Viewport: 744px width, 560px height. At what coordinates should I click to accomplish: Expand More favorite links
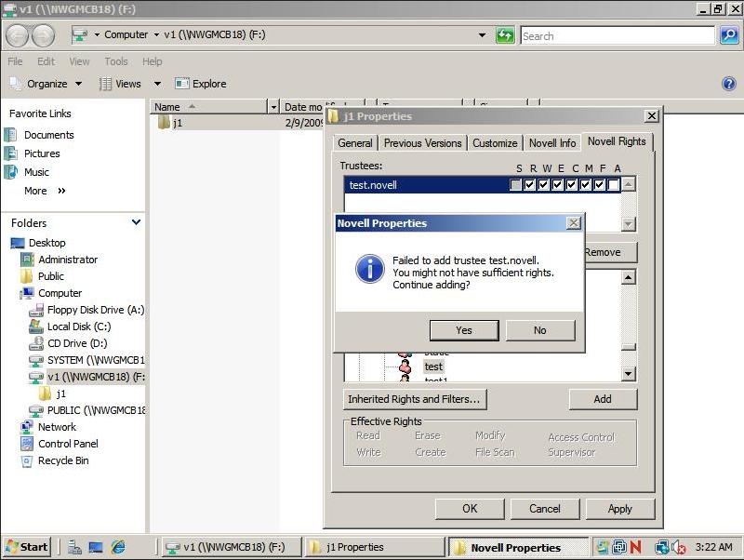tap(45, 191)
